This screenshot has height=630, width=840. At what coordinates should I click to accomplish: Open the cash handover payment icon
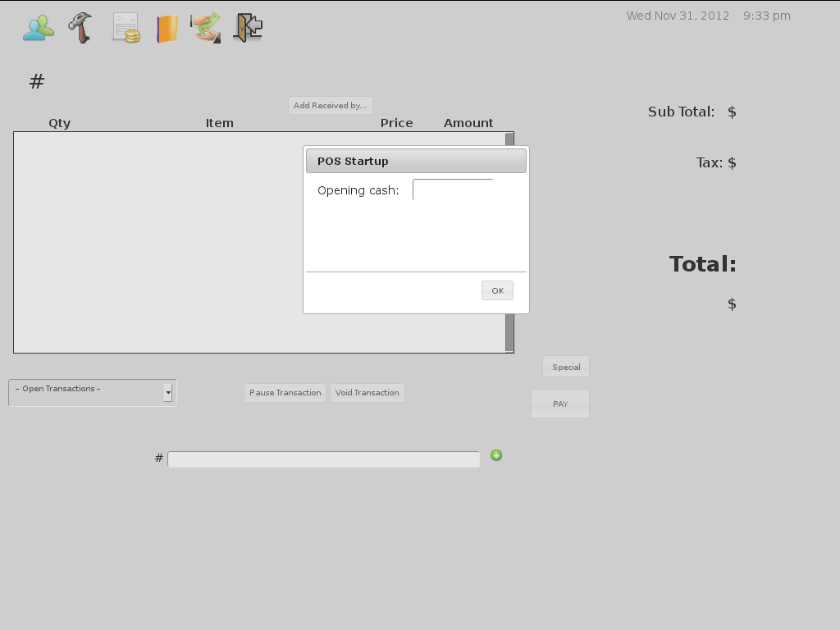(x=206, y=28)
